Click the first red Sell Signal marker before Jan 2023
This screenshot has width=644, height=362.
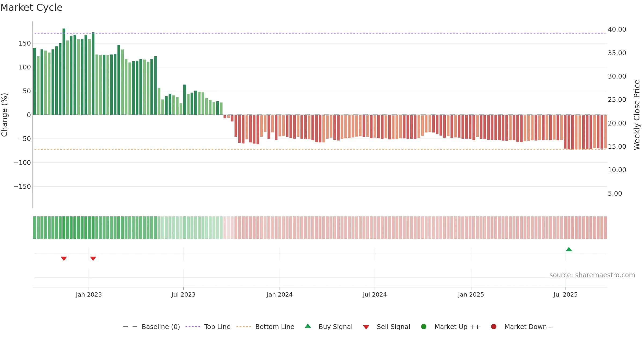click(x=64, y=258)
